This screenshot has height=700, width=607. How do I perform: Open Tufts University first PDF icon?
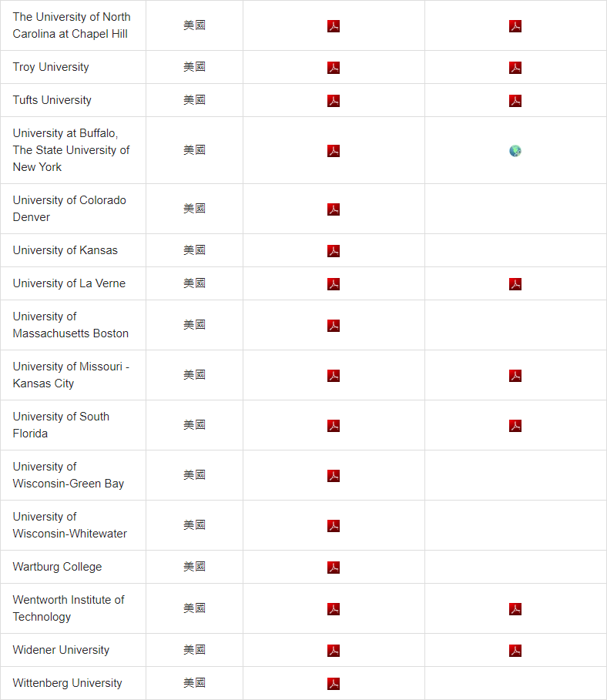pyautogui.click(x=334, y=101)
